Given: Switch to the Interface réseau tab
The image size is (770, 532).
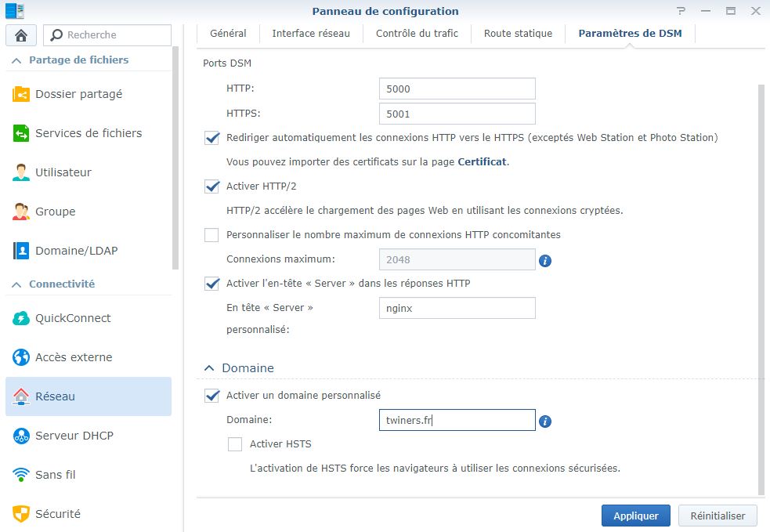Looking at the screenshot, I should (x=311, y=34).
